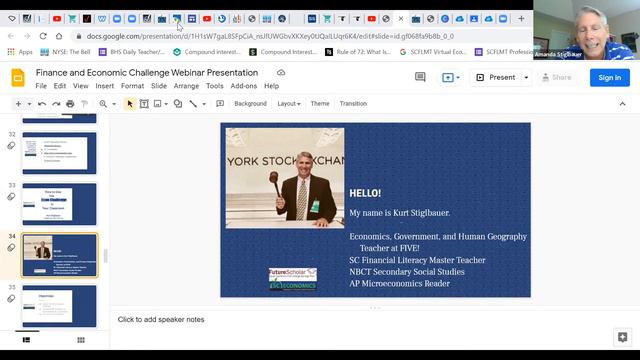Select slide 35 thumbnail
The width and height of the screenshot is (640, 360).
tap(60, 306)
